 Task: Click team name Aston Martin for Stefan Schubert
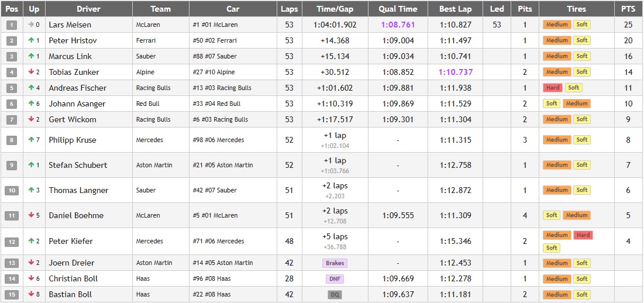pyautogui.click(x=154, y=165)
